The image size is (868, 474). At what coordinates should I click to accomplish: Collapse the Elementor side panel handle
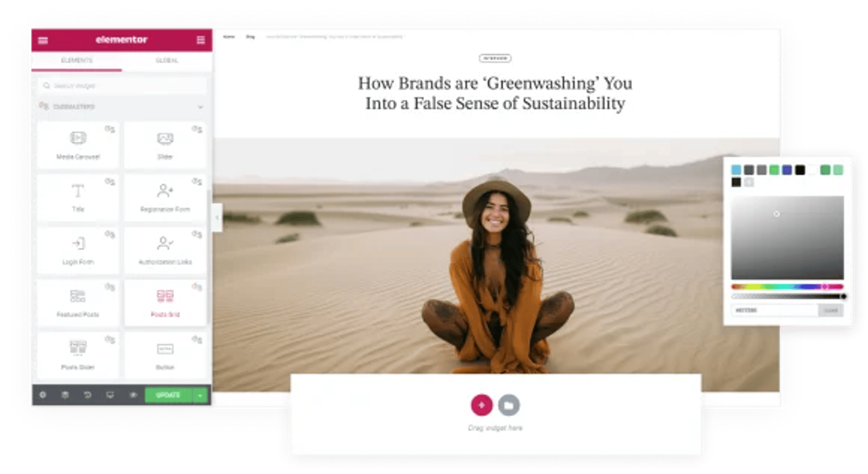[217, 218]
